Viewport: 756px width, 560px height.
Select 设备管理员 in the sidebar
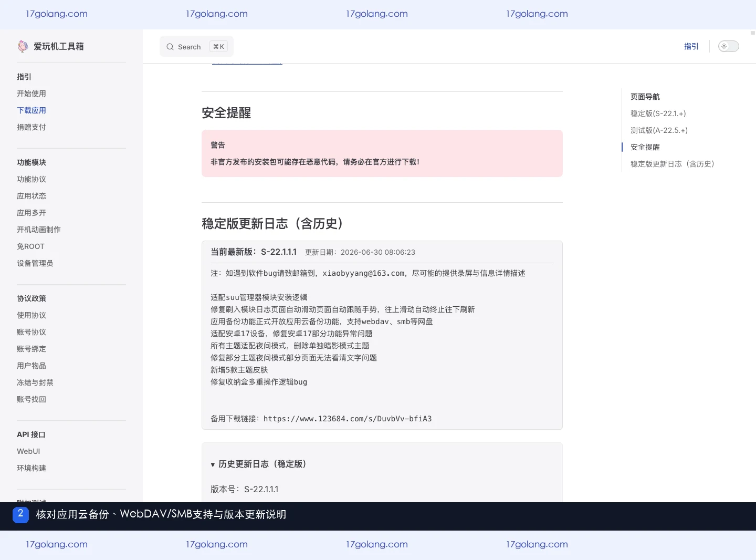(35, 263)
